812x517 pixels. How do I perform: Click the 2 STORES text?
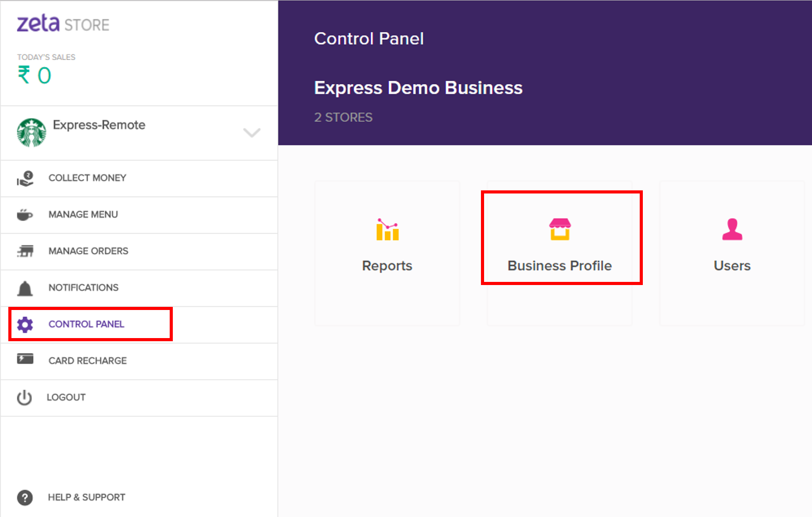344,118
